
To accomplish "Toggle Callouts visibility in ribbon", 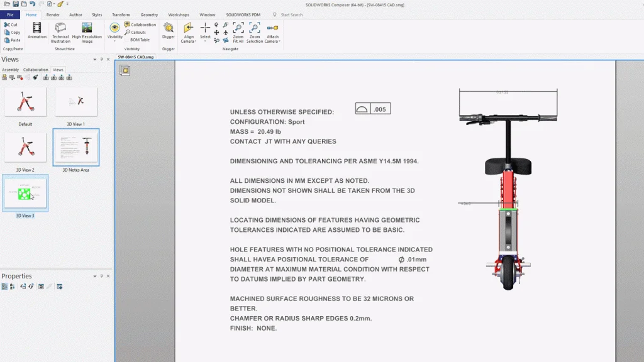I will pyautogui.click(x=135, y=32).
